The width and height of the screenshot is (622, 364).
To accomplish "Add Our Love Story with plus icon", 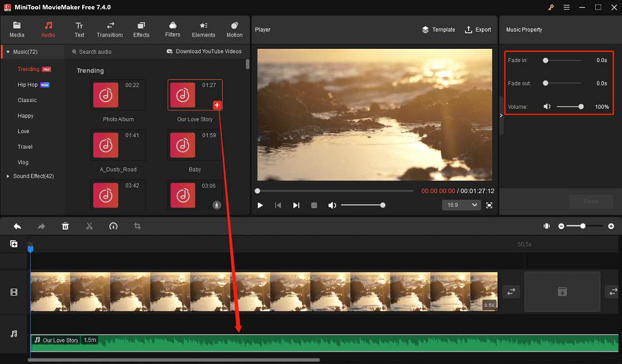I will 217,105.
